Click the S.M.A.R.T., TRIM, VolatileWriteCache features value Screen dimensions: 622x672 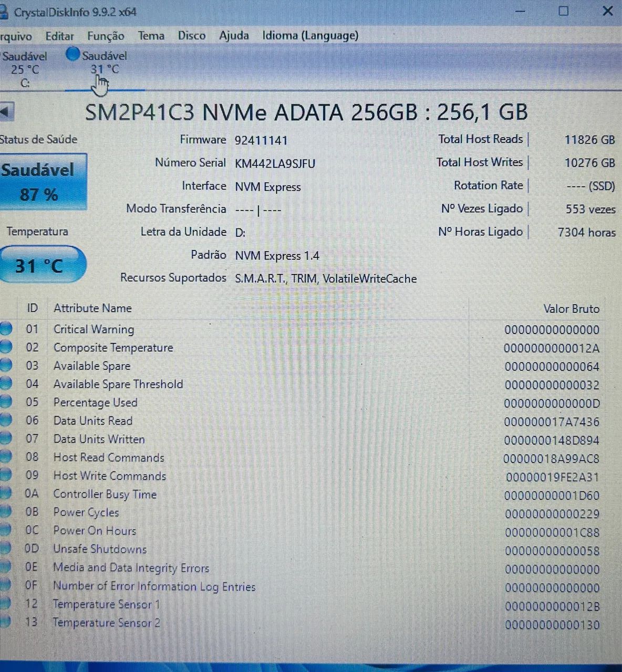click(x=326, y=279)
